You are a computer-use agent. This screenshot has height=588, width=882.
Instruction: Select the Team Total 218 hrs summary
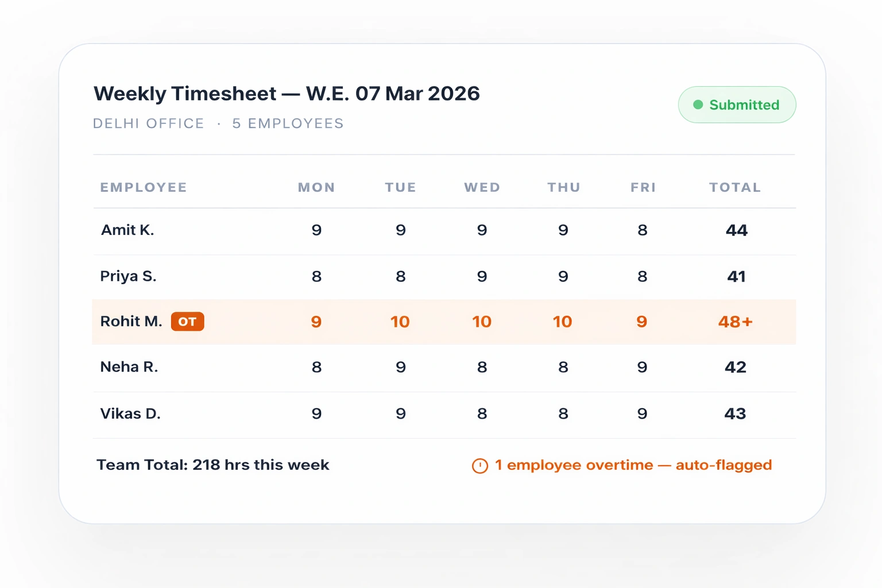click(212, 465)
